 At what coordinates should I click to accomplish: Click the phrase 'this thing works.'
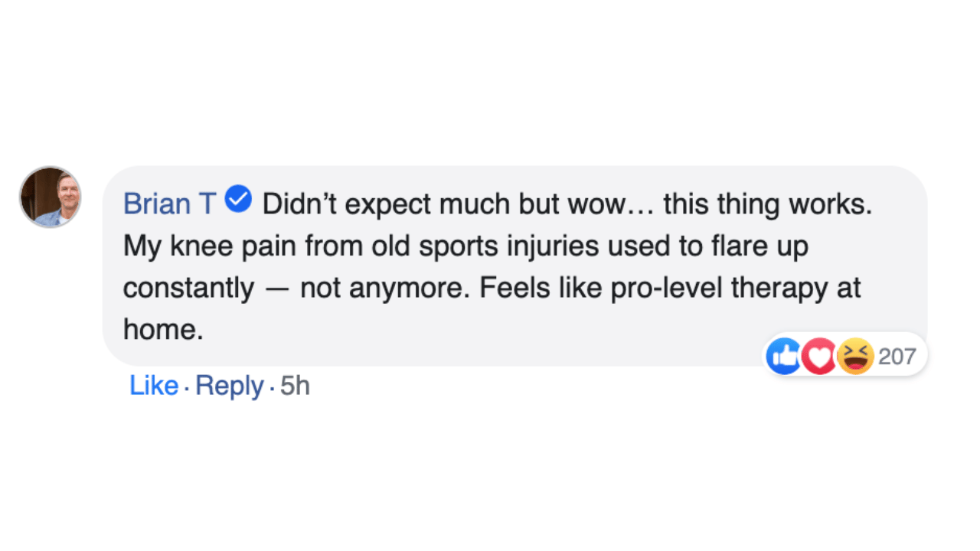767,204
